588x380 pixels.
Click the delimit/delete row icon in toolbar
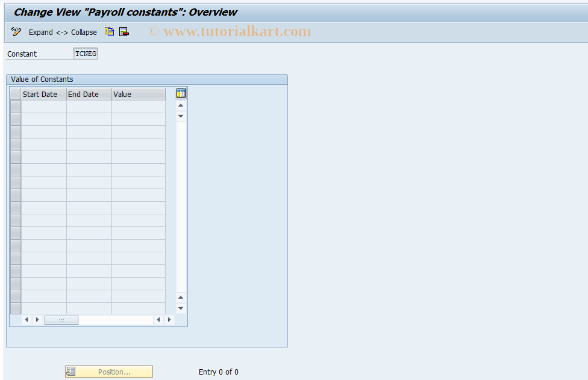tap(124, 32)
